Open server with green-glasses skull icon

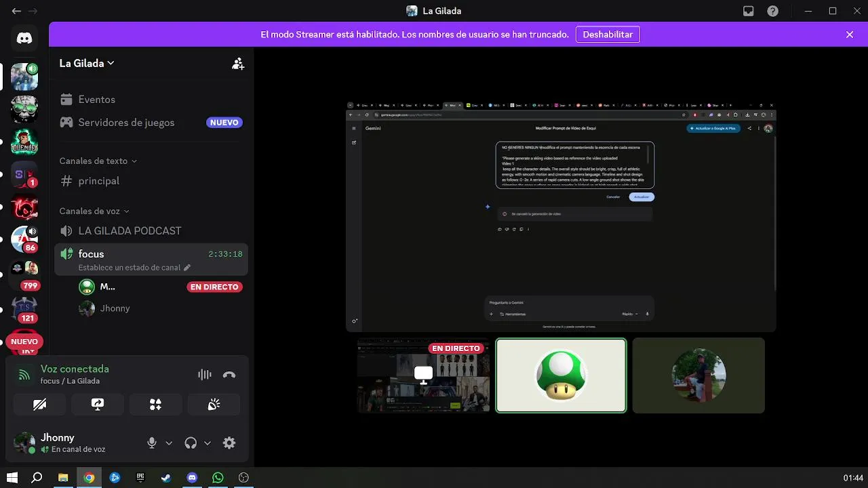pos(24,109)
